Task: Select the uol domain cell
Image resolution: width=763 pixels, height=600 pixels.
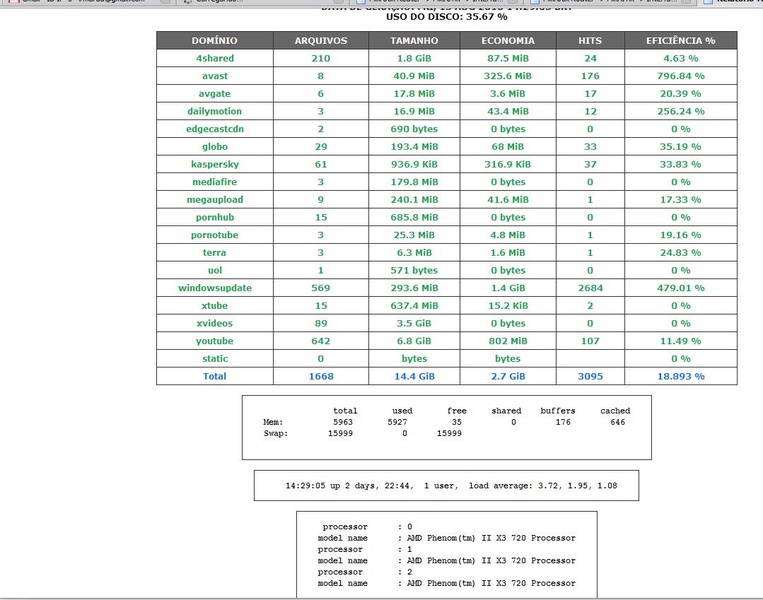Action: (x=215, y=270)
